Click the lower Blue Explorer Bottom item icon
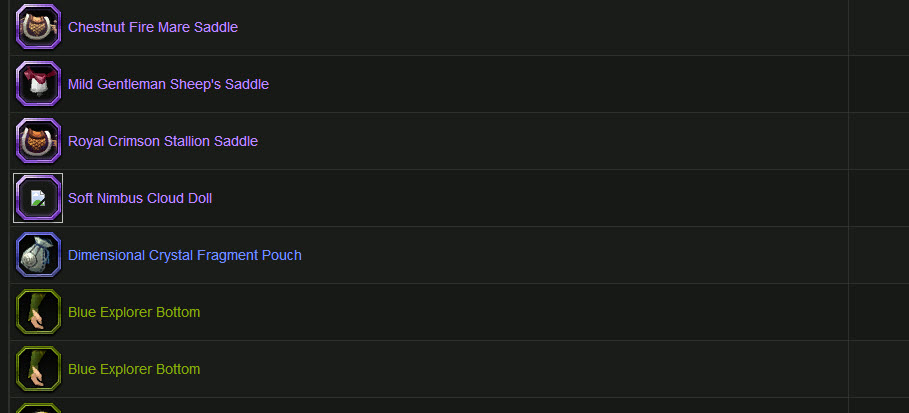The width and height of the screenshot is (909, 413). click(x=38, y=368)
